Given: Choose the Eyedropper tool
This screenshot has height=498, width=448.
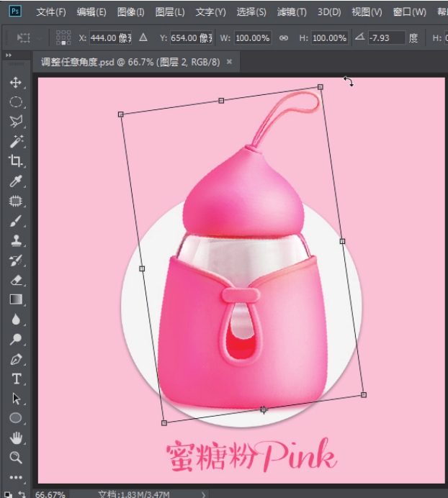Looking at the screenshot, I should point(15,181).
